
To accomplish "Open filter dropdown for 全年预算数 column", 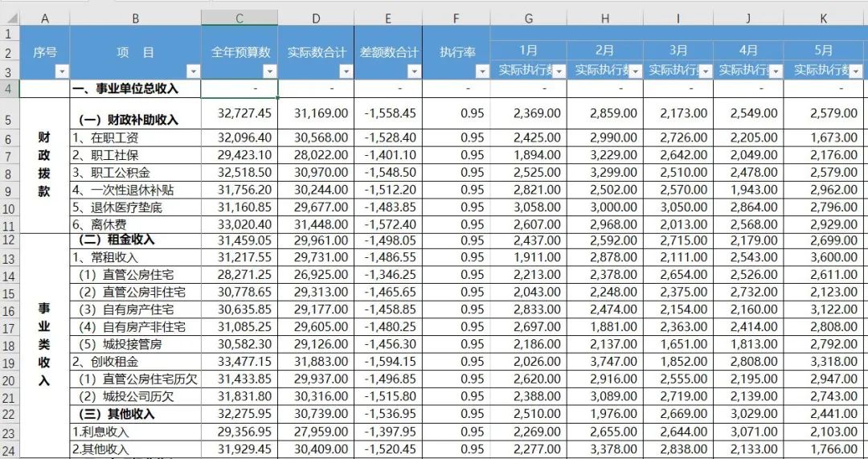I will coord(269,72).
